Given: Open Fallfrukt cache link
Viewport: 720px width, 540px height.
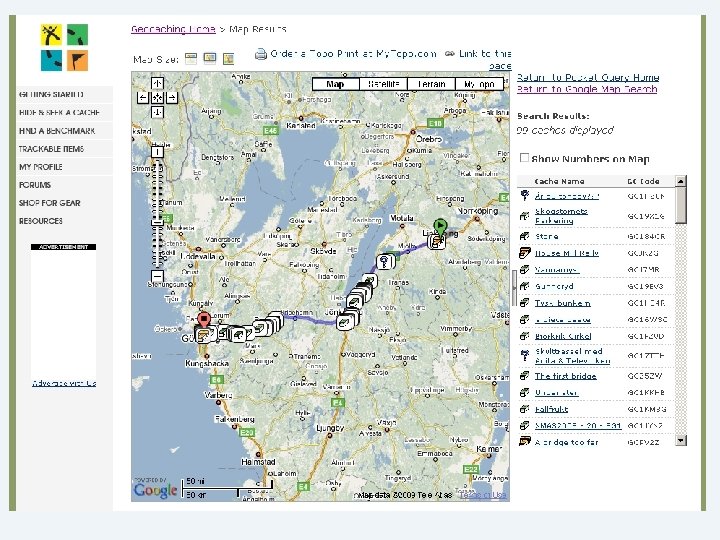Looking at the screenshot, I should coord(551,409).
